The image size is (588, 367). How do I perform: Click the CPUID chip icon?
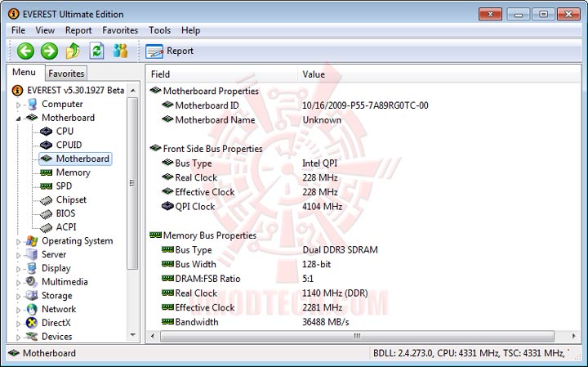pos(46,145)
